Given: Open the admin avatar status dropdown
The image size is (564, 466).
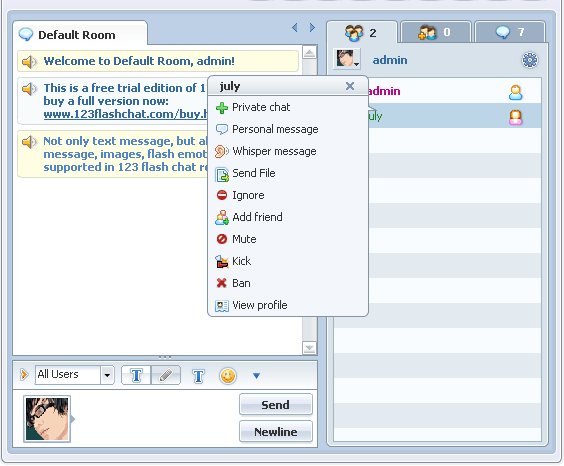Looking at the screenshot, I should (x=346, y=59).
